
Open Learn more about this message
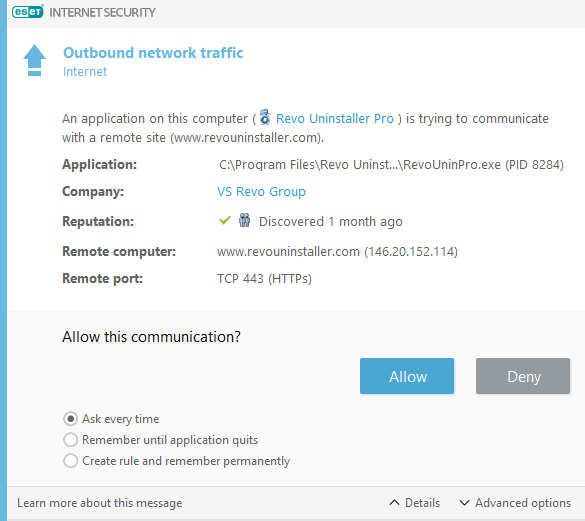[100, 503]
